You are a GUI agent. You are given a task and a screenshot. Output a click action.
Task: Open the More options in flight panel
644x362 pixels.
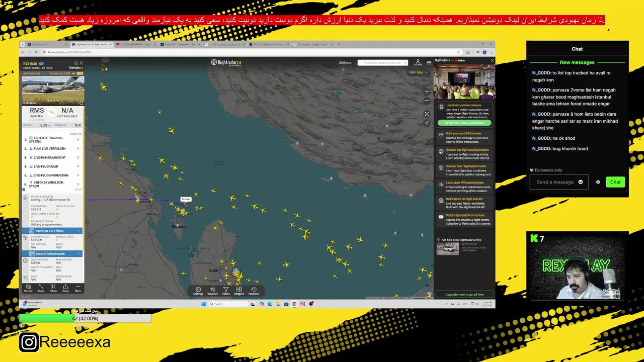pos(78,288)
